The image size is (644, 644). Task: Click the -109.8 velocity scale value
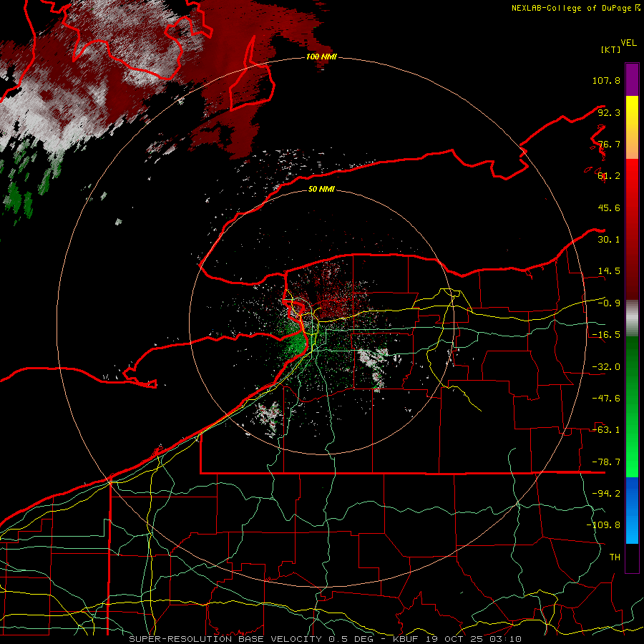[603, 525]
